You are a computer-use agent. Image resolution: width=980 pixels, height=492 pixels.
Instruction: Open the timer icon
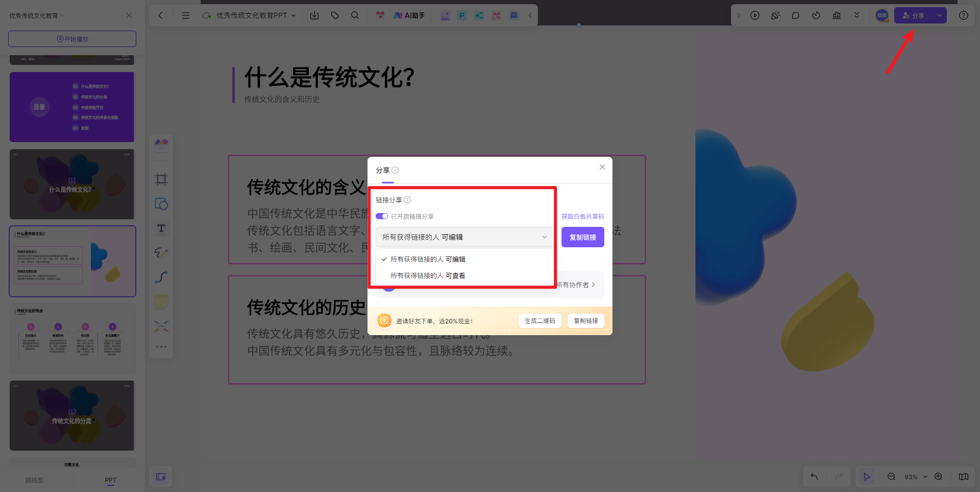tap(816, 15)
